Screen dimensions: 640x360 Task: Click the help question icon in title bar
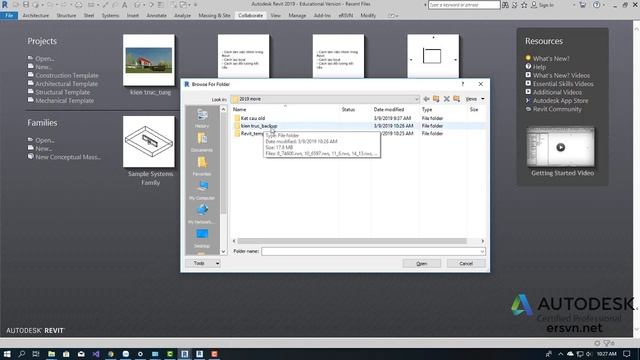[x=597, y=5]
